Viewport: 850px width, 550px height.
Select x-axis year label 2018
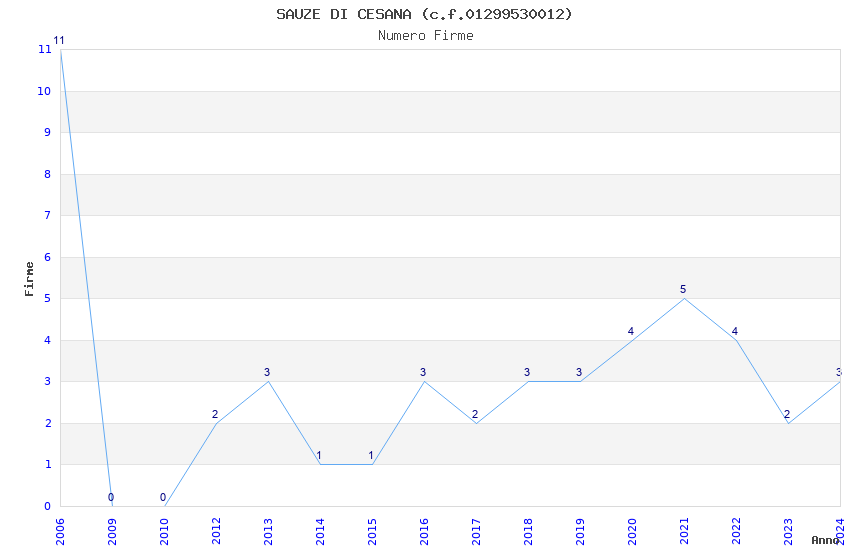528,532
